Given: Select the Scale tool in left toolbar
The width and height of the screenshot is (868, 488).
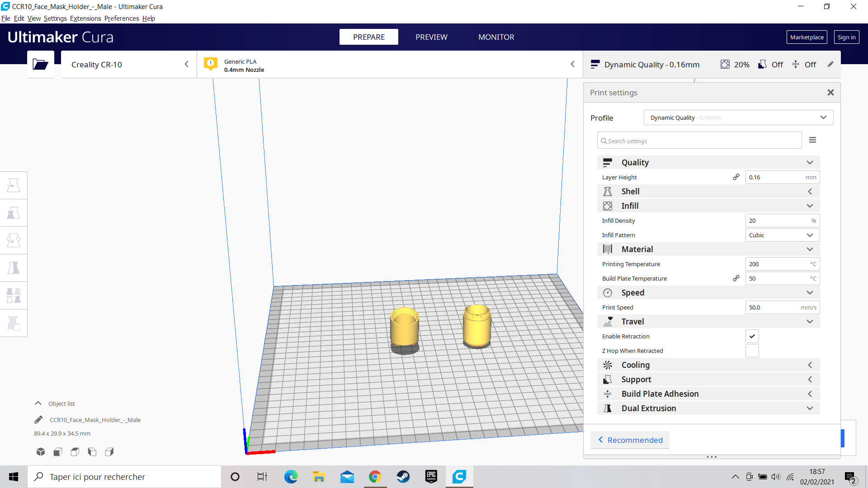Looking at the screenshot, I should (x=14, y=213).
